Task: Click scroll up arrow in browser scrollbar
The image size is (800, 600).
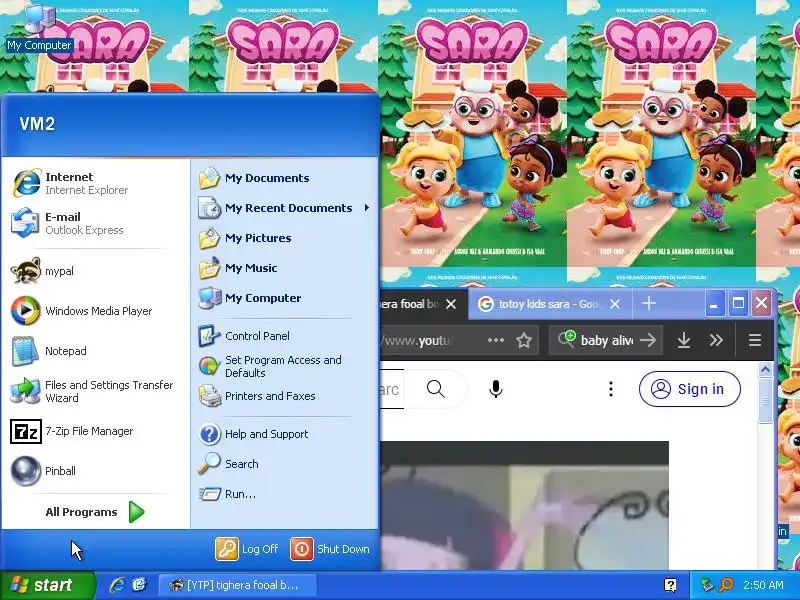Action: pos(765,368)
